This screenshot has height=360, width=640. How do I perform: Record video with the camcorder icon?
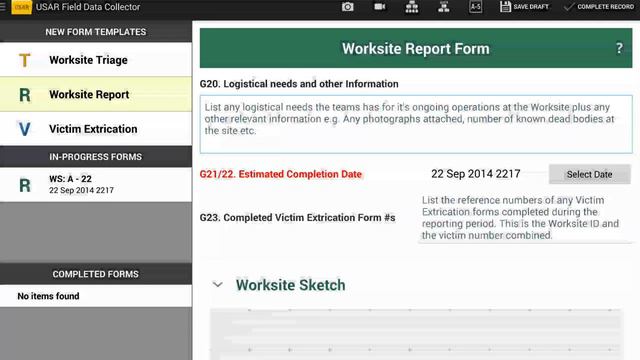tap(380, 7)
